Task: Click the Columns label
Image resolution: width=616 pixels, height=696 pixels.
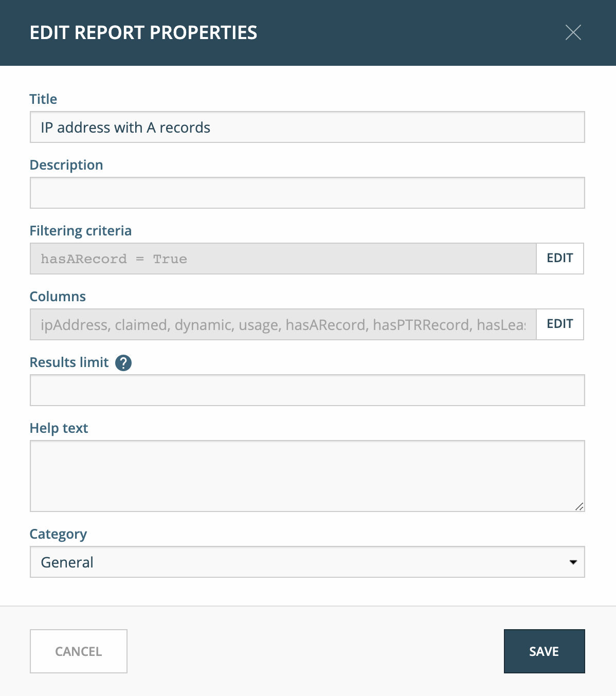Action: click(x=58, y=297)
